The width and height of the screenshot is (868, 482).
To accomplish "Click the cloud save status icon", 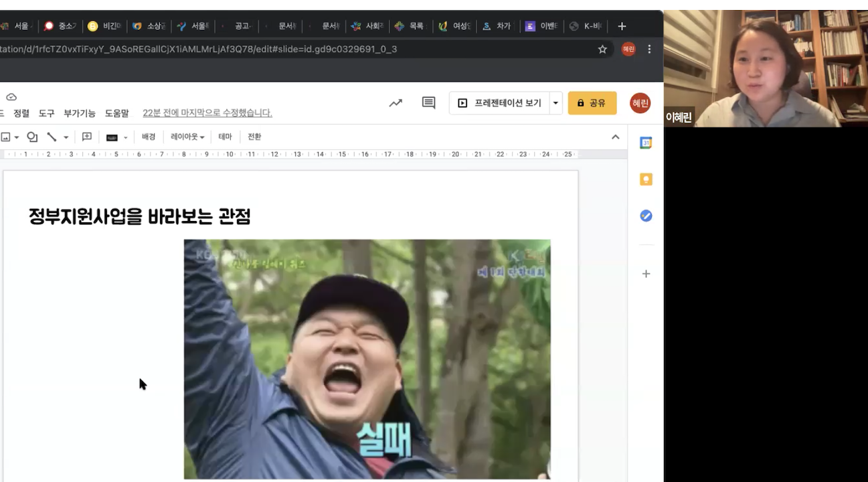I will coord(11,97).
